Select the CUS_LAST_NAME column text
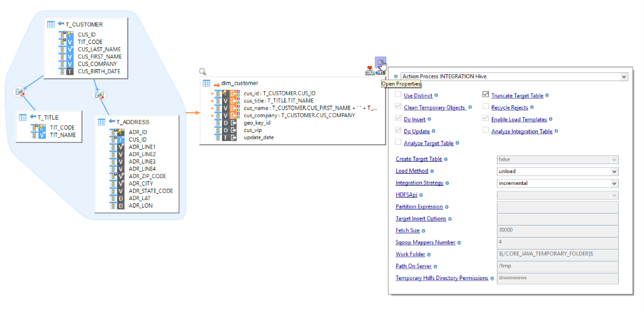The height and width of the screenshot is (312, 644). tap(99, 49)
